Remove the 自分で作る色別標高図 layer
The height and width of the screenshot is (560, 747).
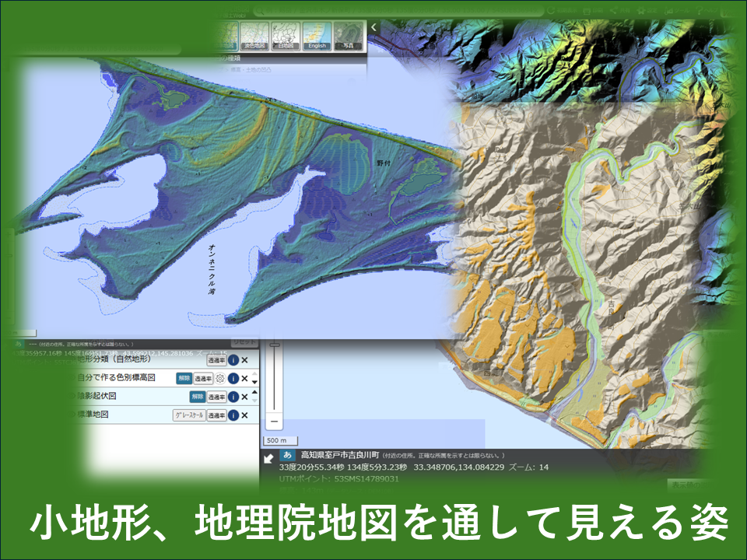pyautogui.click(x=244, y=379)
